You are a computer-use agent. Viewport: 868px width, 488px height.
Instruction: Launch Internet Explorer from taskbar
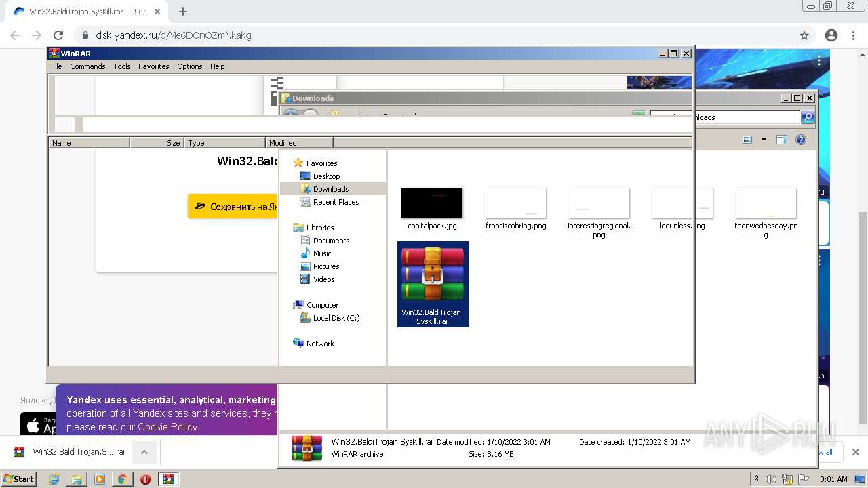(x=54, y=479)
